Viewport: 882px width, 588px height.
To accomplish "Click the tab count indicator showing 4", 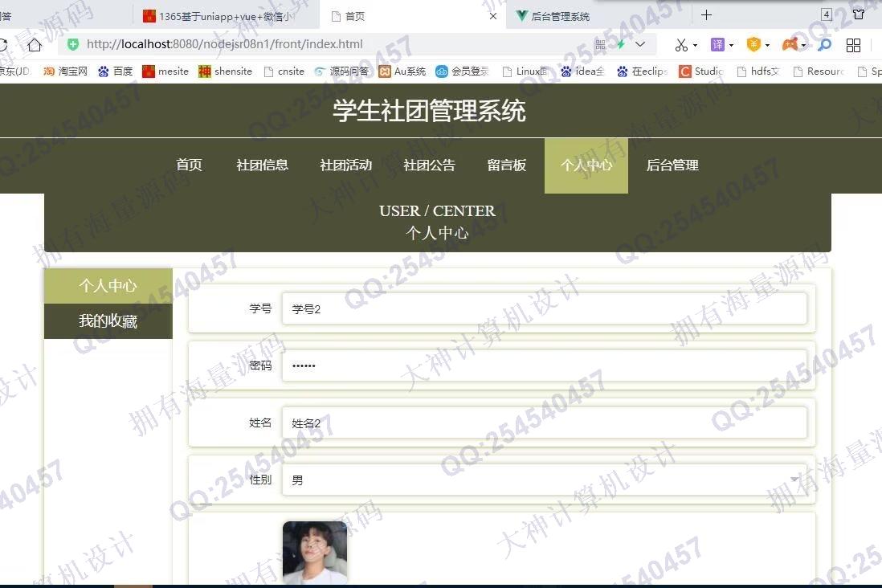I will 827,14.
